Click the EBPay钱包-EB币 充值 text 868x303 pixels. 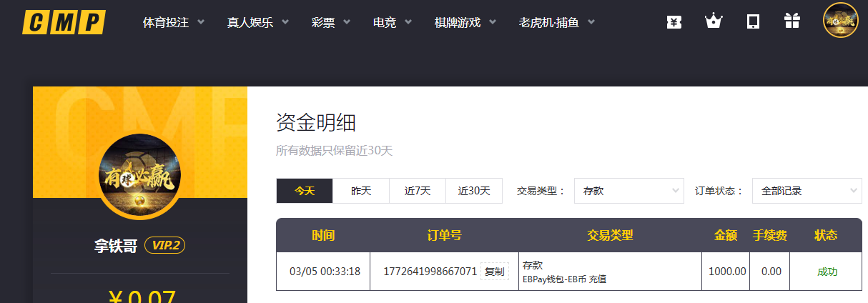point(565,279)
